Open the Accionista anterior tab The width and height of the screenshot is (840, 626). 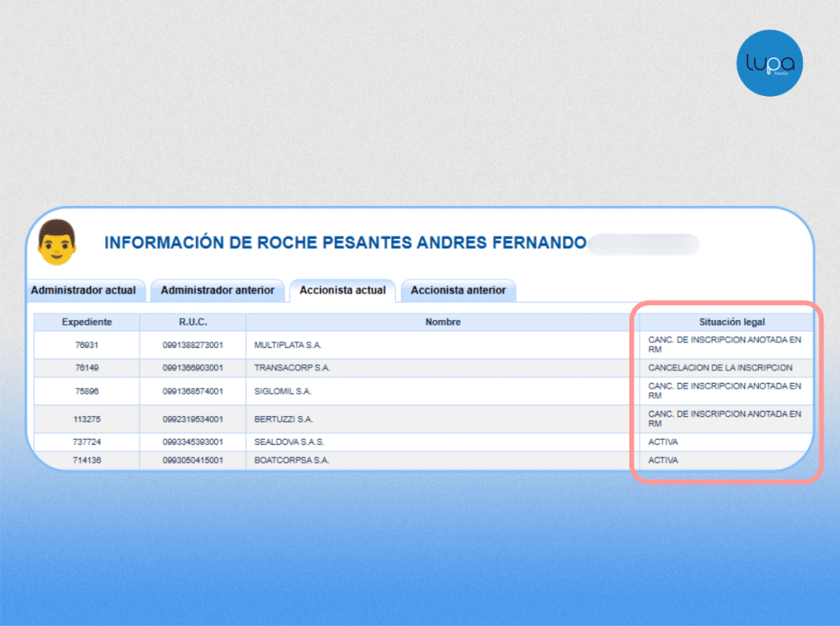point(458,290)
